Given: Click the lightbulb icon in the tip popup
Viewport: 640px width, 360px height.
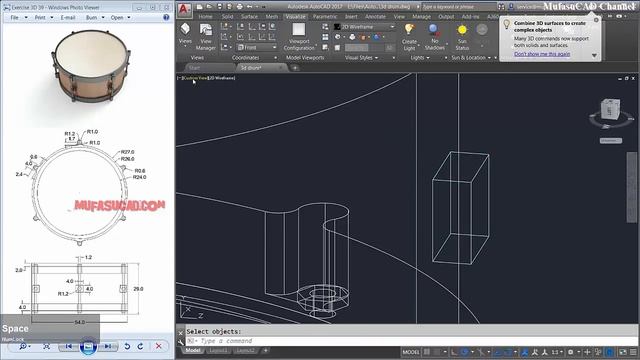Looking at the screenshot, I should [x=507, y=24].
